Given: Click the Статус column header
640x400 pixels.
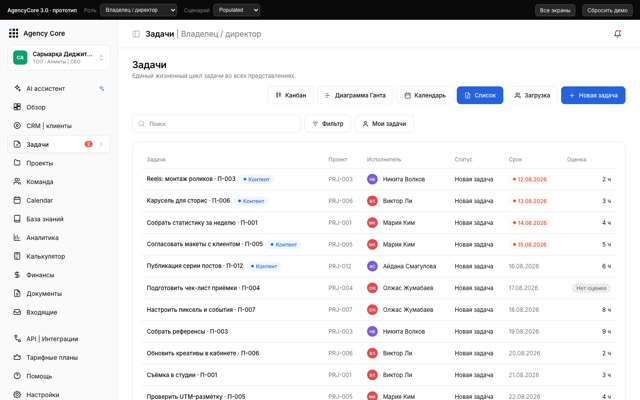Looking at the screenshot, I should tap(463, 160).
